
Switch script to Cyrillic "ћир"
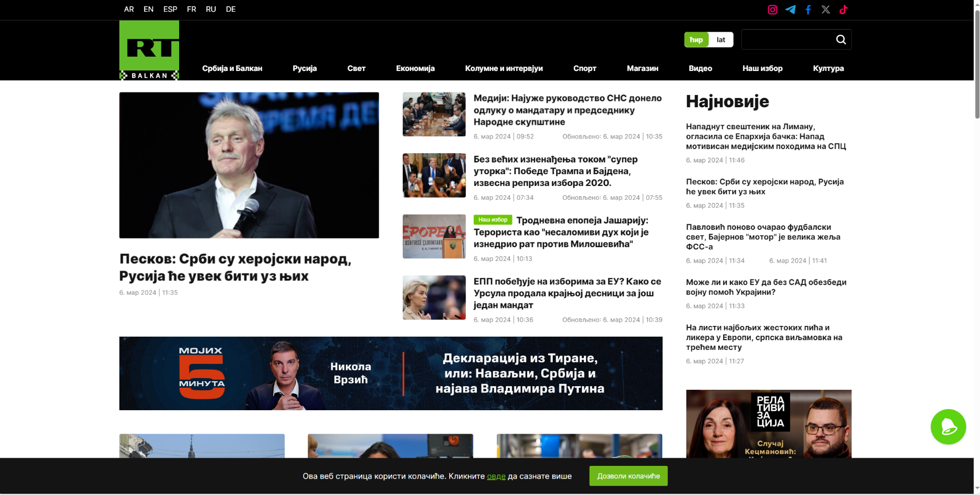696,40
